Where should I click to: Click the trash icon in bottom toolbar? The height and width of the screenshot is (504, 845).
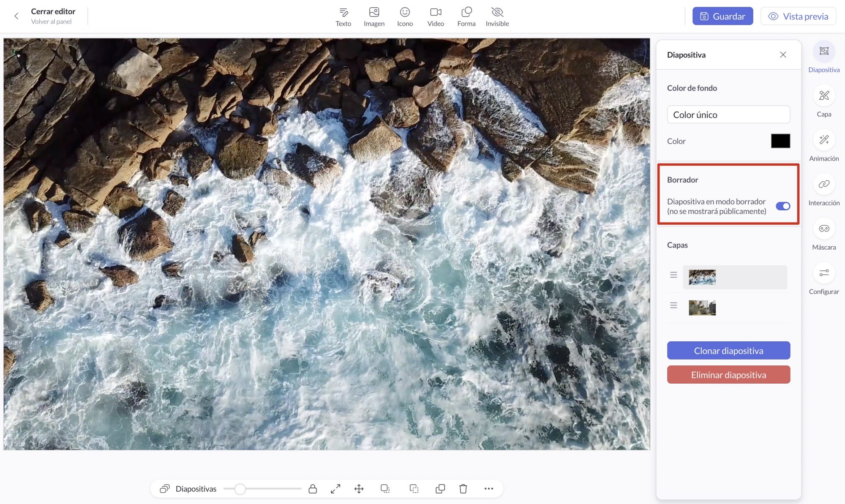pos(463,489)
